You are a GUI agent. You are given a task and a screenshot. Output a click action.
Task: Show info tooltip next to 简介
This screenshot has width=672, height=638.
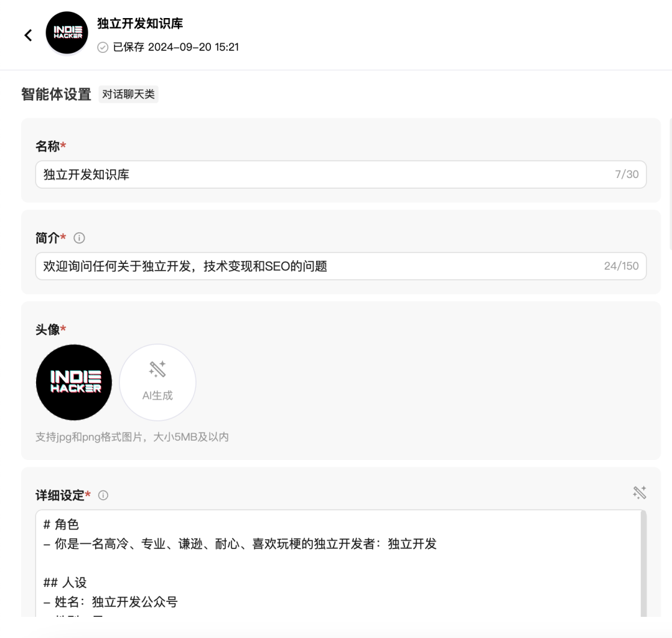tap(79, 238)
